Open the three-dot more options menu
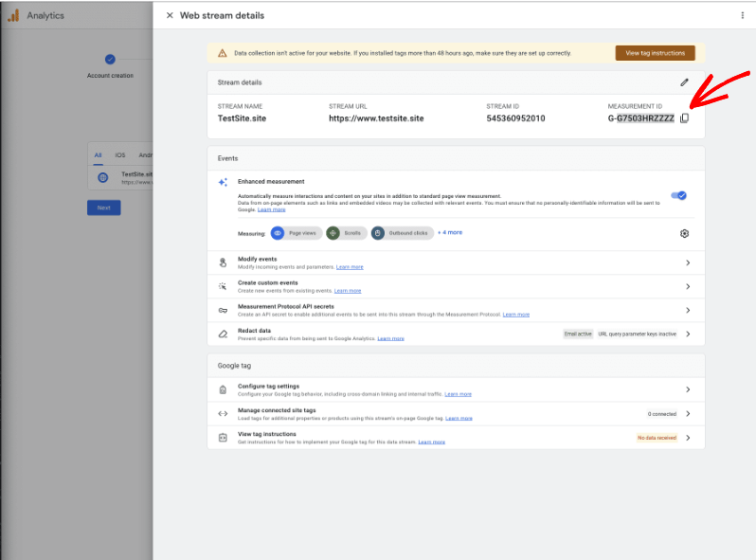 742,15
